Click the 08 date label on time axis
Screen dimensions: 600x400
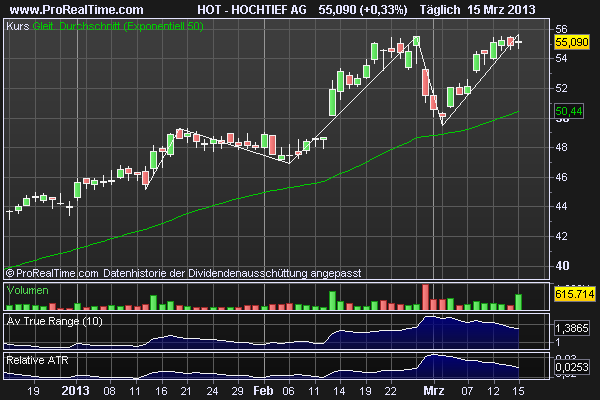pos(109,391)
